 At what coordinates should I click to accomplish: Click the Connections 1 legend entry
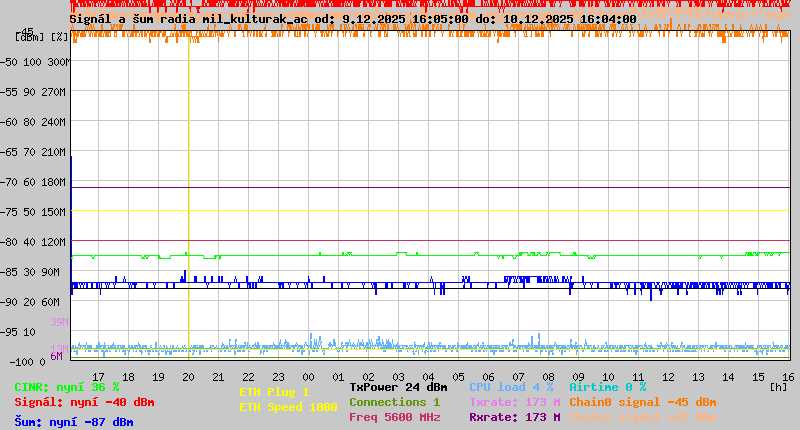click(x=394, y=402)
